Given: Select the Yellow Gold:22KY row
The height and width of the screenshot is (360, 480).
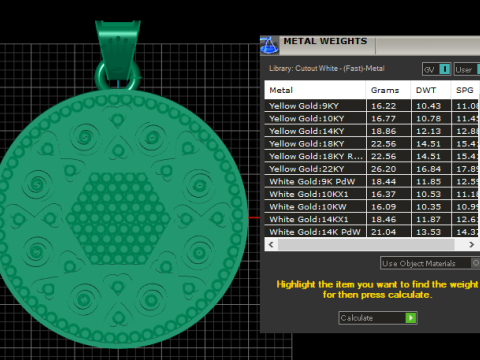Looking at the screenshot, I should (372, 169).
